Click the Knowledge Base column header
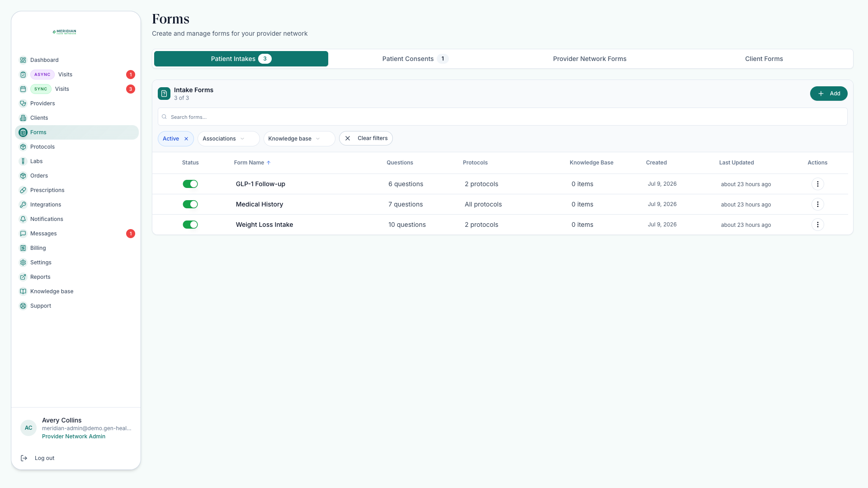Screen dimensions: 868x488 coord(591,163)
